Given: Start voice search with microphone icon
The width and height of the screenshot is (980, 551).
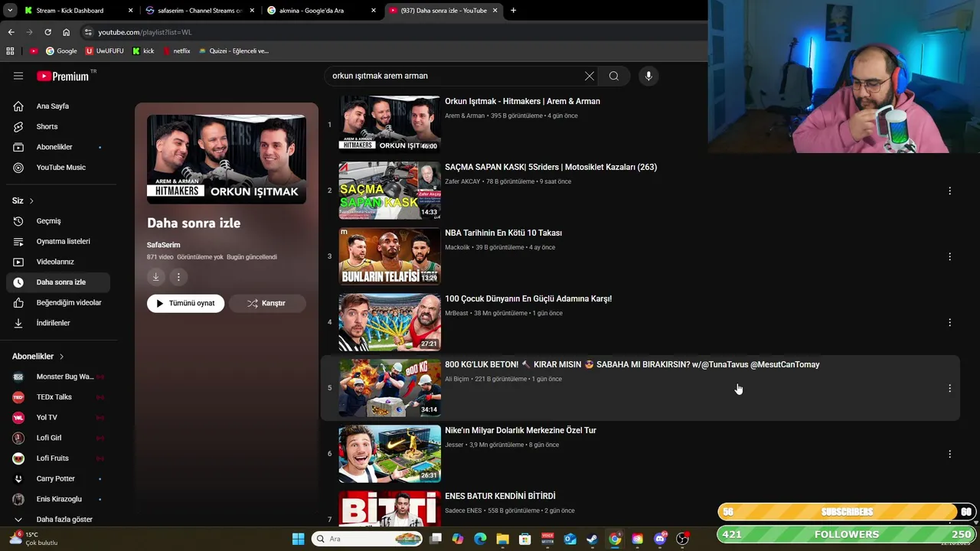Looking at the screenshot, I should 648,76.
